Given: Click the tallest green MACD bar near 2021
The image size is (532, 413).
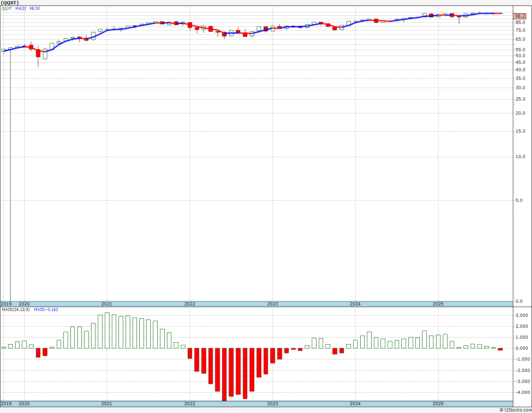Looking at the screenshot, I should [107, 330].
